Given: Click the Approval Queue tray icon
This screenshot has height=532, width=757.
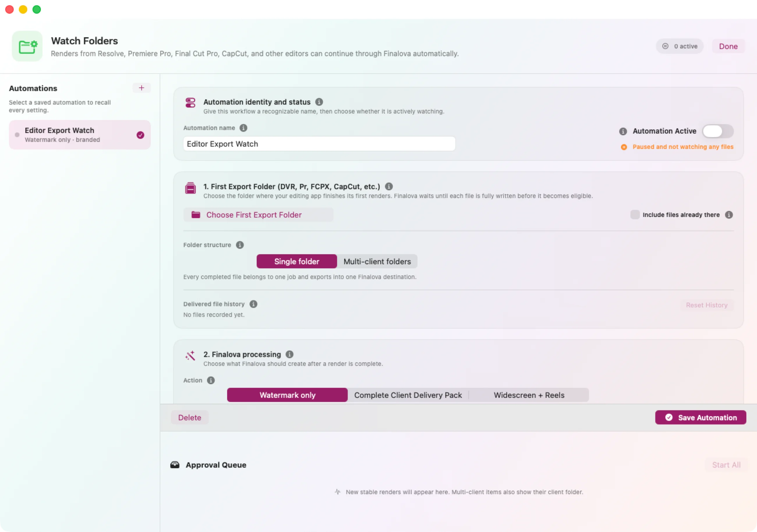Looking at the screenshot, I should 175,465.
